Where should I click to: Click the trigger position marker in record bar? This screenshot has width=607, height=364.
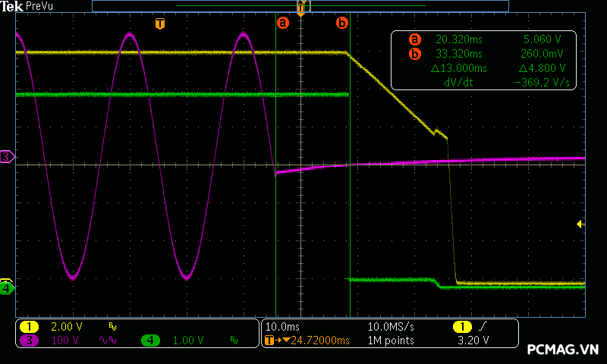click(x=301, y=8)
